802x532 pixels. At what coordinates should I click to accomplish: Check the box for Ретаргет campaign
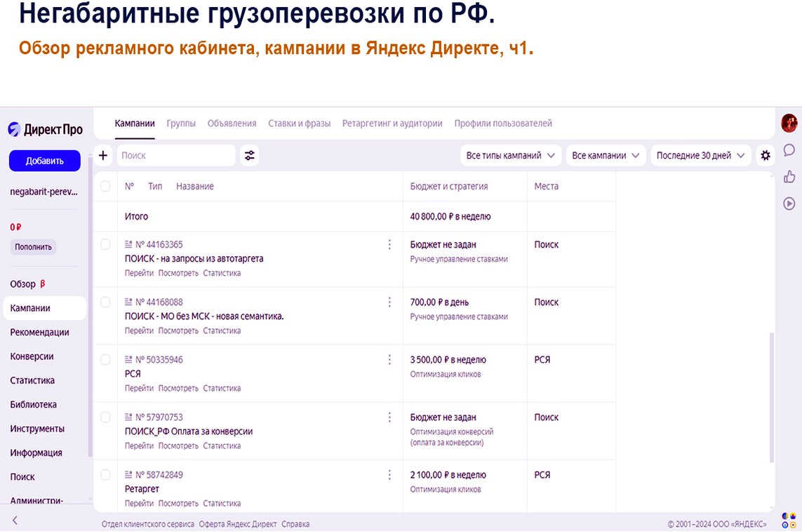coord(105,475)
